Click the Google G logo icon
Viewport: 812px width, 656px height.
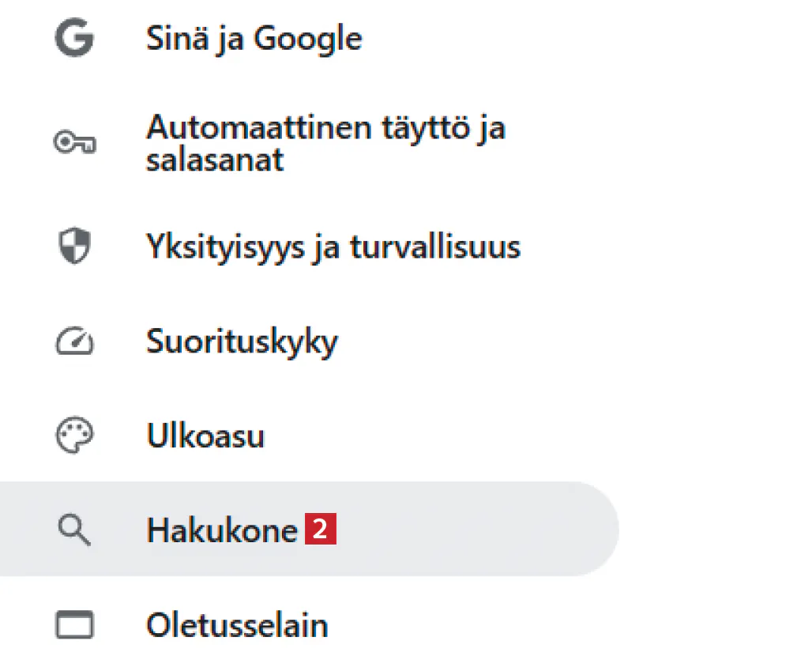pos(74,38)
